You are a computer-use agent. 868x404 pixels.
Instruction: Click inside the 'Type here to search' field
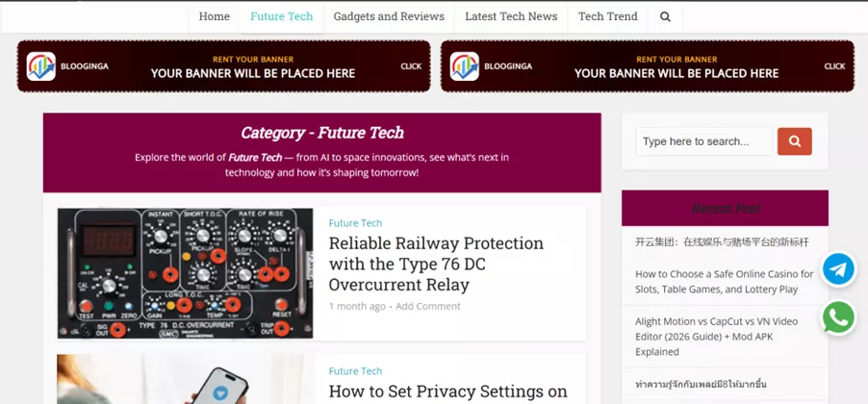pos(702,141)
